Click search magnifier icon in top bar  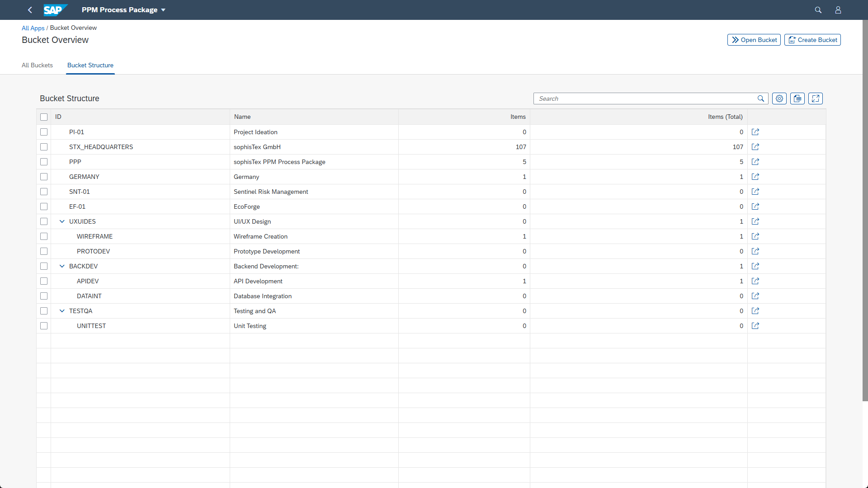point(818,10)
